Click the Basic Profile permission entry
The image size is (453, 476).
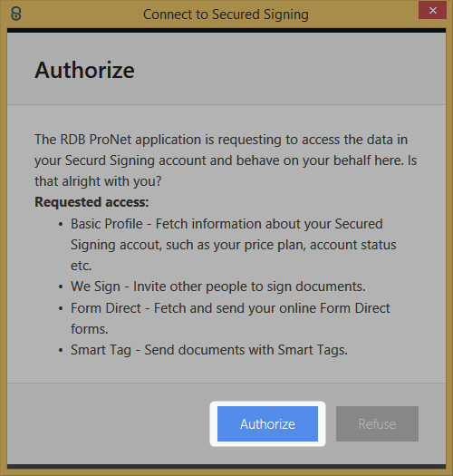pos(234,245)
